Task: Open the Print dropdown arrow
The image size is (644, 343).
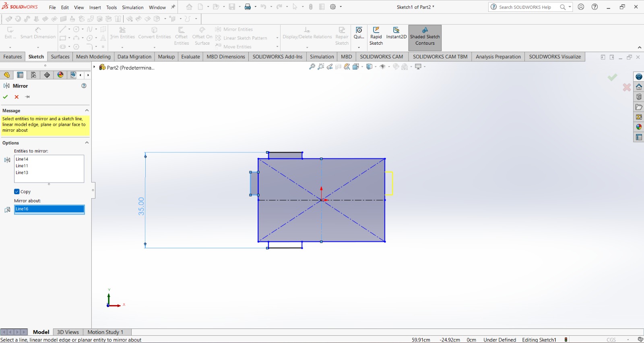Action: pyautogui.click(x=255, y=7)
